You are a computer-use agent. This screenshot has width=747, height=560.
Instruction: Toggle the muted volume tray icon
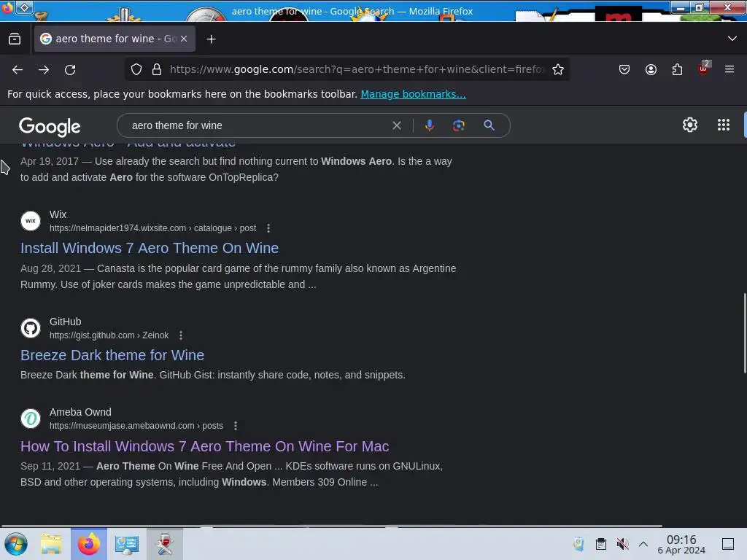(622, 544)
